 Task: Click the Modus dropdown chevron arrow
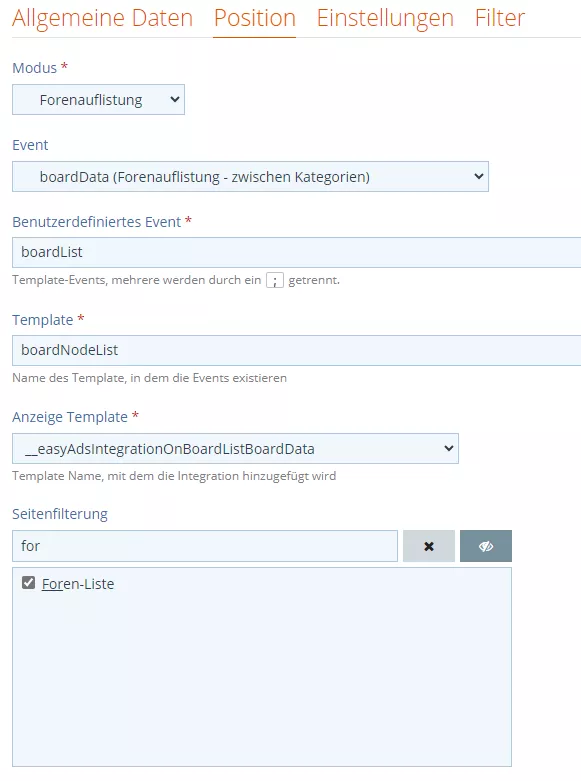click(x=174, y=99)
